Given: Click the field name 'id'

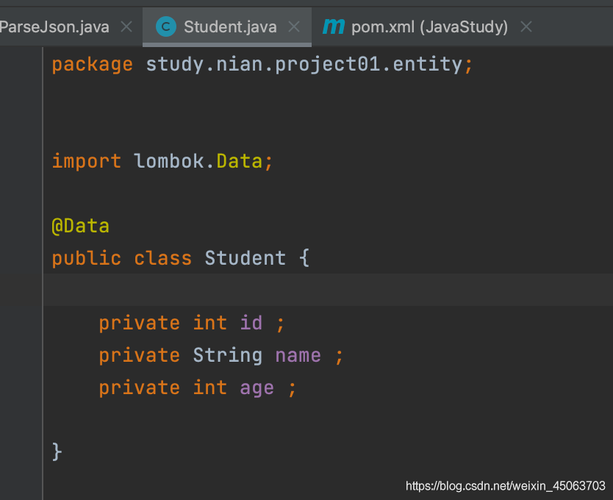Looking at the screenshot, I should click(251, 323).
